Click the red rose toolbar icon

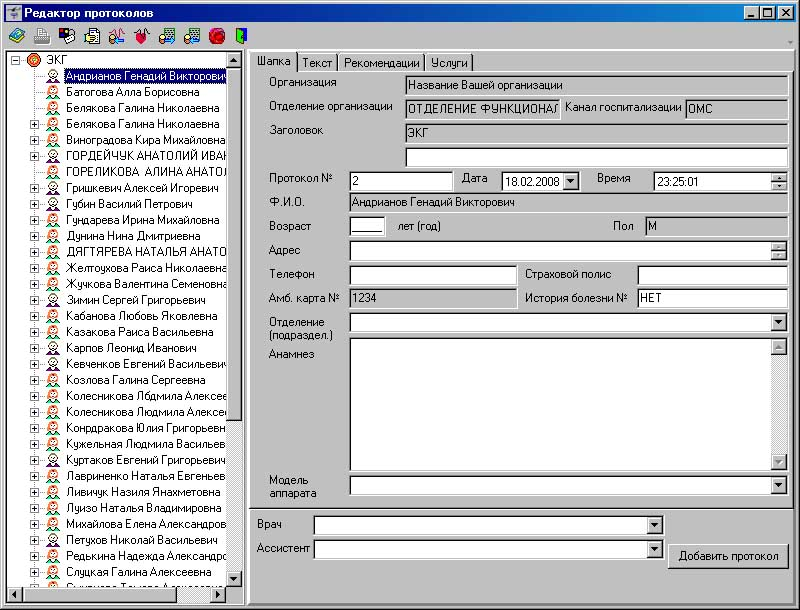tap(216, 36)
